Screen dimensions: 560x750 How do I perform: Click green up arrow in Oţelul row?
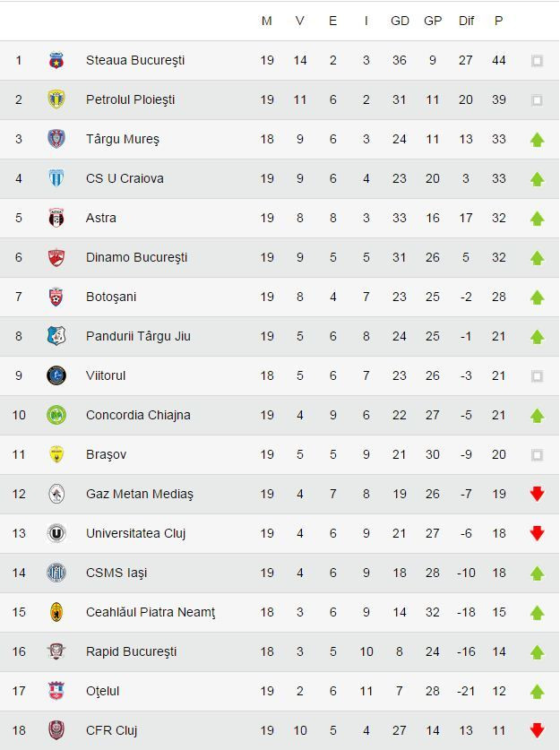pyautogui.click(x=537, y=691)
